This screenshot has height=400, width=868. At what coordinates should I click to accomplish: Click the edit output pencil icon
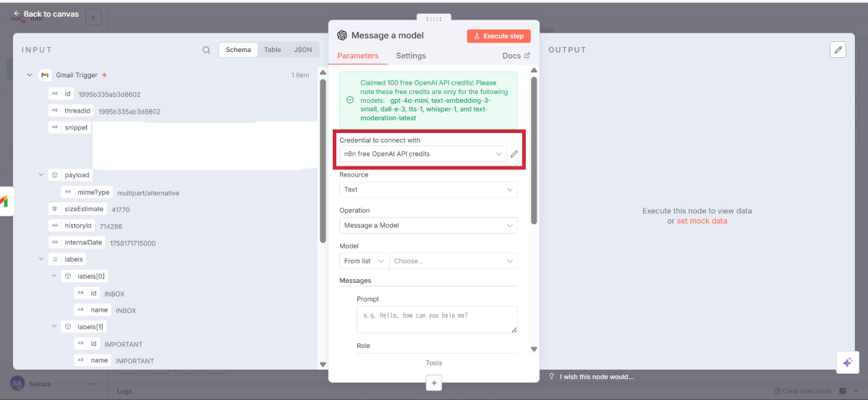pos(838,49)
